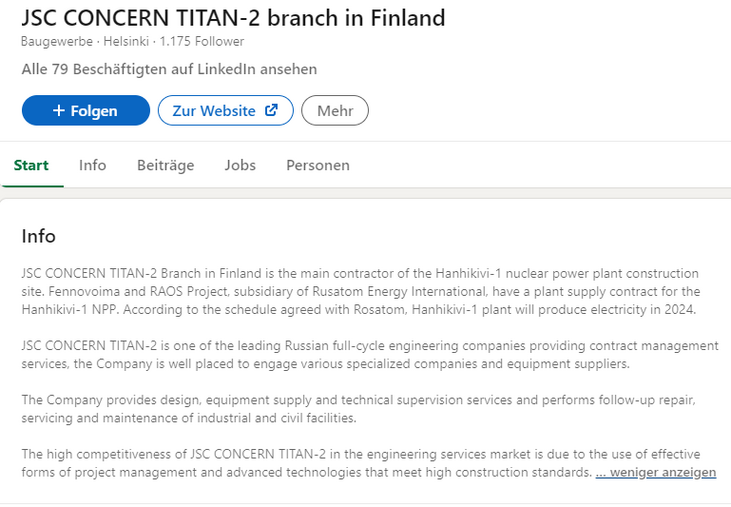Click the paragraph about high competitiveness
The image size is (731, 507).
(x=300, y=463)
